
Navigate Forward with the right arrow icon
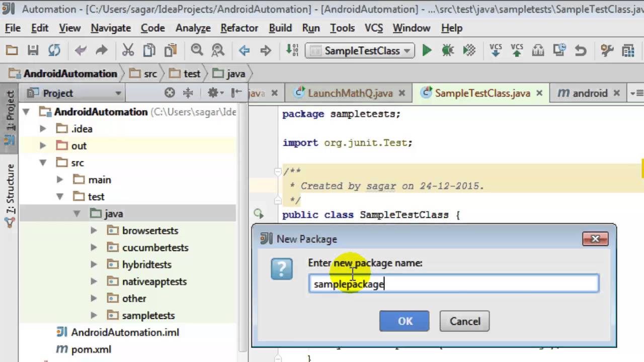point(266,50)
